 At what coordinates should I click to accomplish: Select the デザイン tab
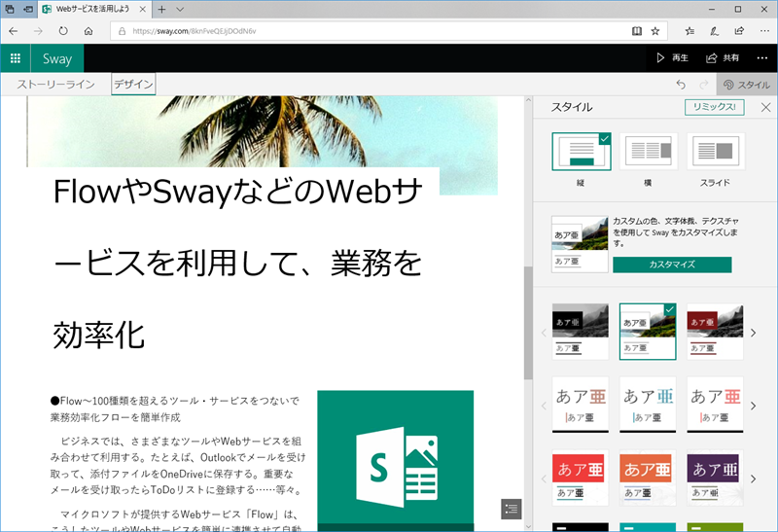pyautogui.click(x=133, y=84)
